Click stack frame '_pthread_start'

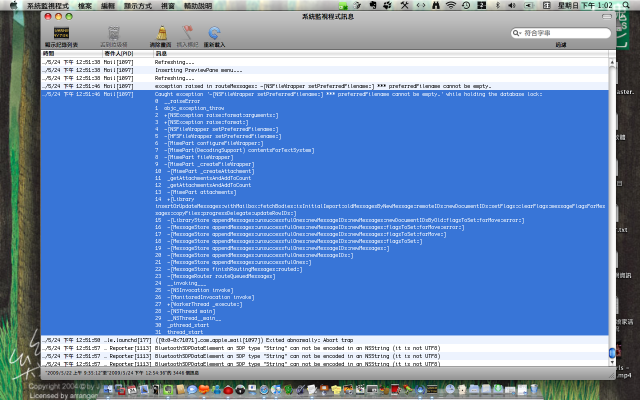188,325
